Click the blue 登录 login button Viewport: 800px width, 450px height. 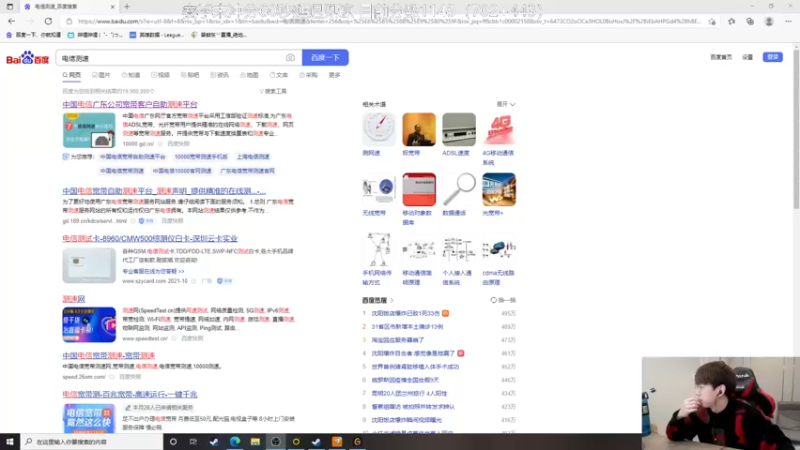coord(772,57)
